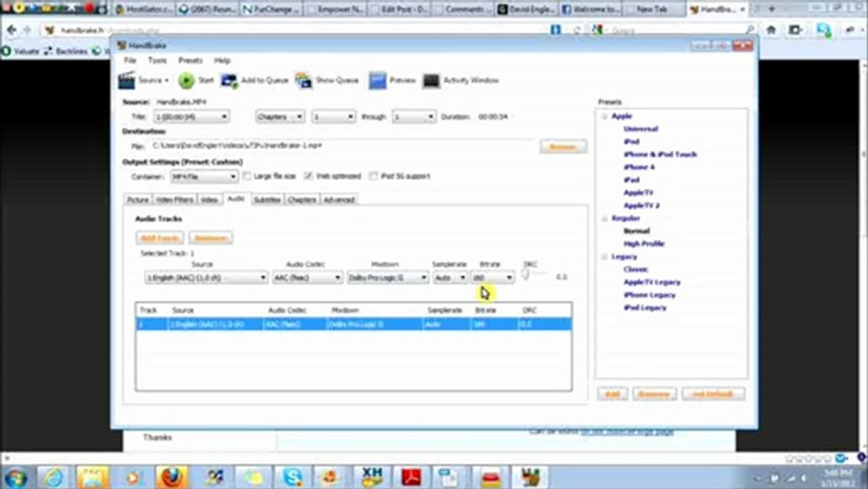Click the search magnifier in the browser search box
Viewport: 868px width, 489px height.
point(751,30)
